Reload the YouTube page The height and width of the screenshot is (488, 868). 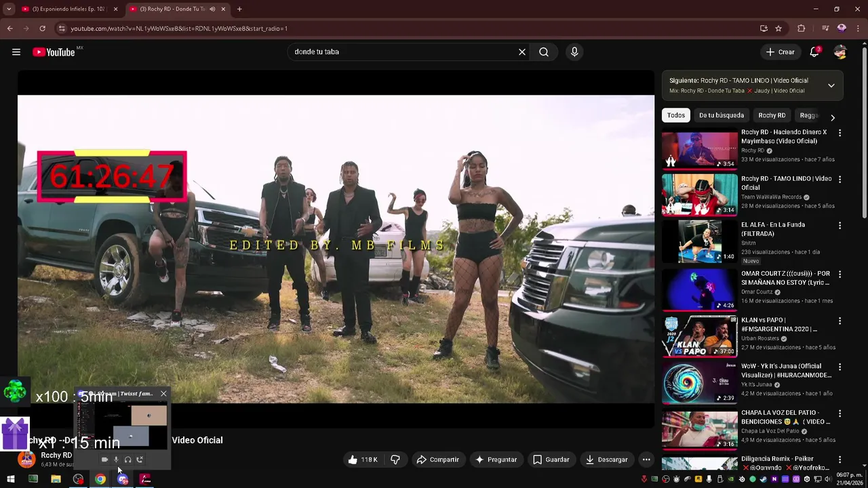[x=42, y=28]
